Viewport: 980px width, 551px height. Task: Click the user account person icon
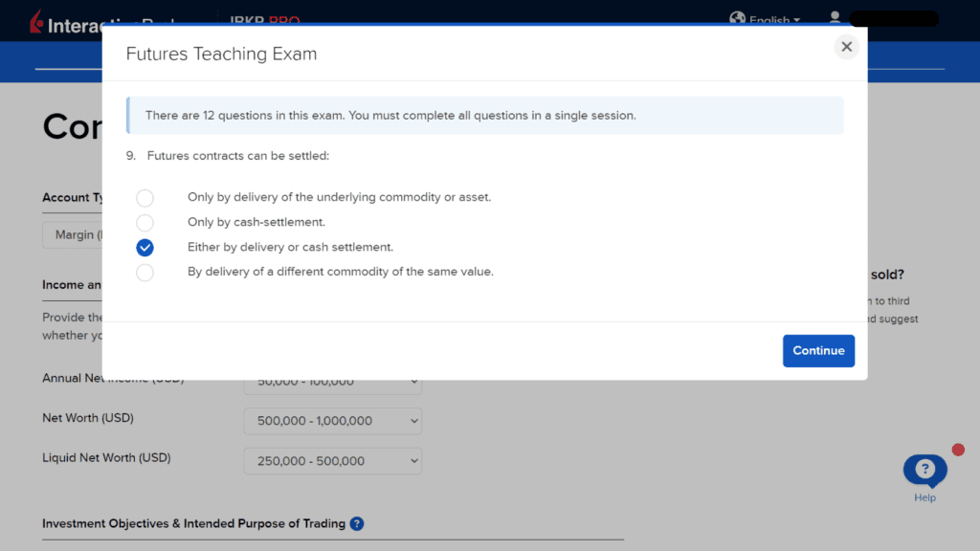pyautogui.click(x=835, y=16)
